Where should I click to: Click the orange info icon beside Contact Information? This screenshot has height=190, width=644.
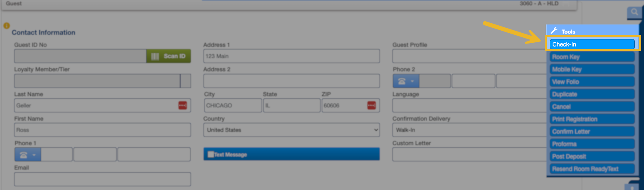click(x=6, y=26)
